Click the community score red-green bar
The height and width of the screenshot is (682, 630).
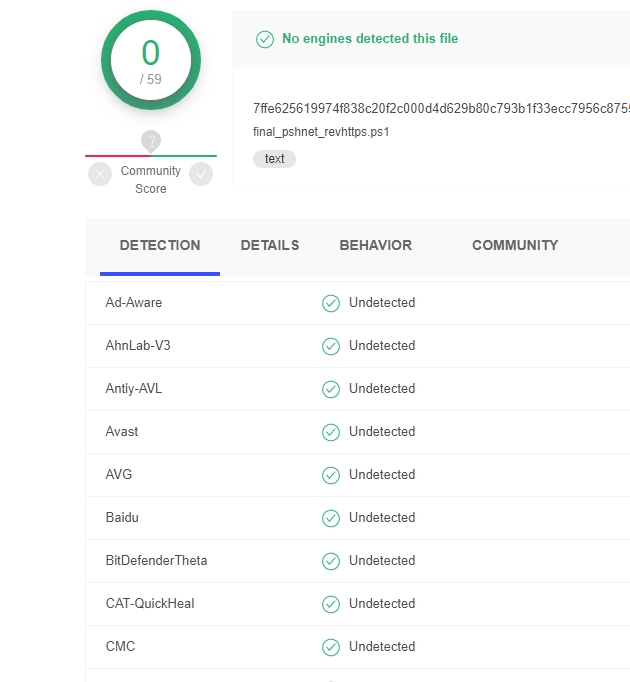click(x=151, y=156)
